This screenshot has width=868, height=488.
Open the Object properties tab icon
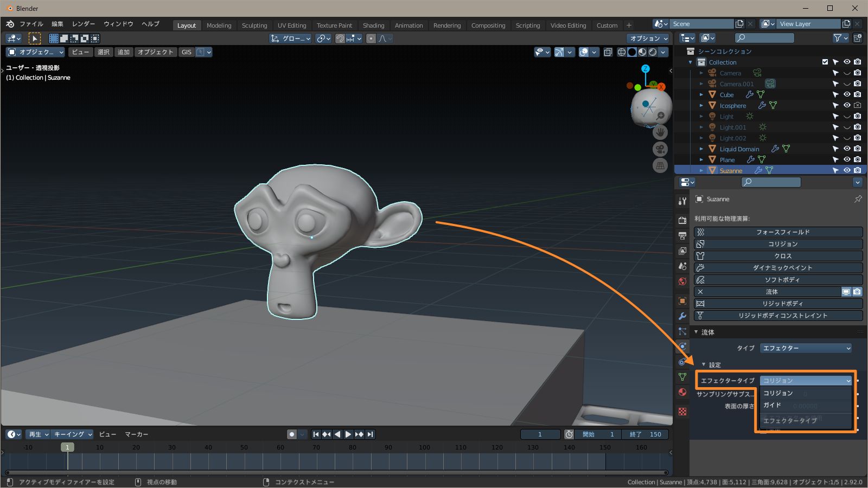coord(682,301)
